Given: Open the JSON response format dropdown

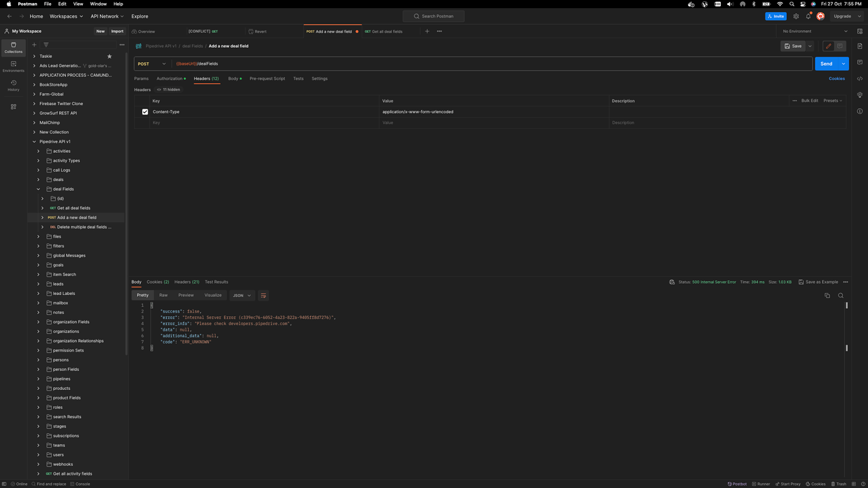Looking at the screenshot, I should [x=242, y=296].
